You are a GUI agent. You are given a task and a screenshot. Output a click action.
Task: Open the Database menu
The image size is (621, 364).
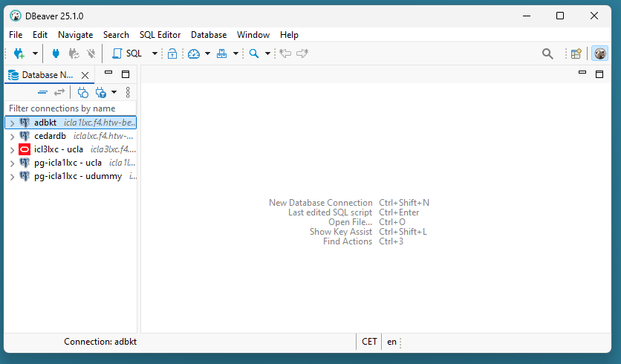[209, 35]
